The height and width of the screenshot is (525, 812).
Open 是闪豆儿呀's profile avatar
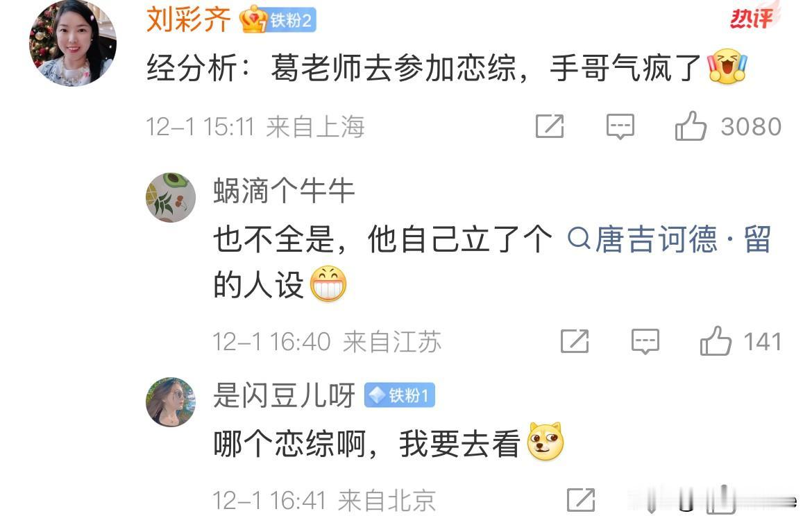171,402
